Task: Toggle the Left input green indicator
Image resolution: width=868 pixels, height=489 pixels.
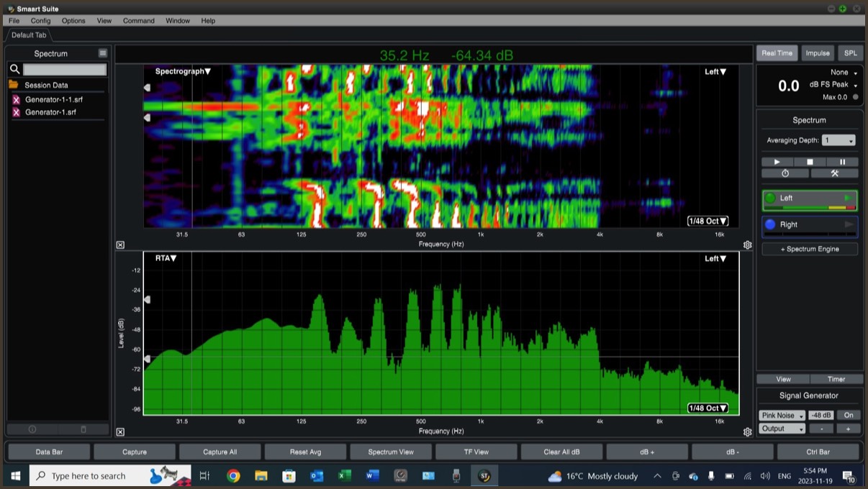Action: (x=770, y=198)
